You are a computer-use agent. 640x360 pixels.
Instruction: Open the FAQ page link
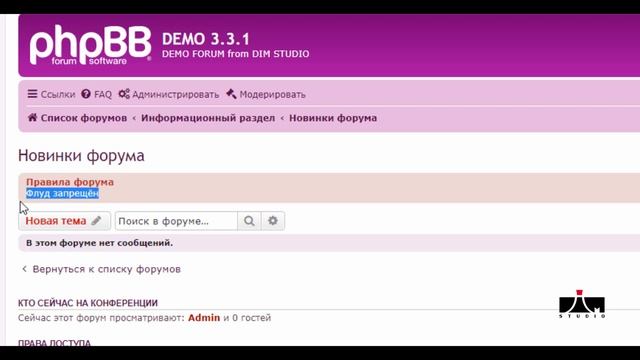[96, 94]
